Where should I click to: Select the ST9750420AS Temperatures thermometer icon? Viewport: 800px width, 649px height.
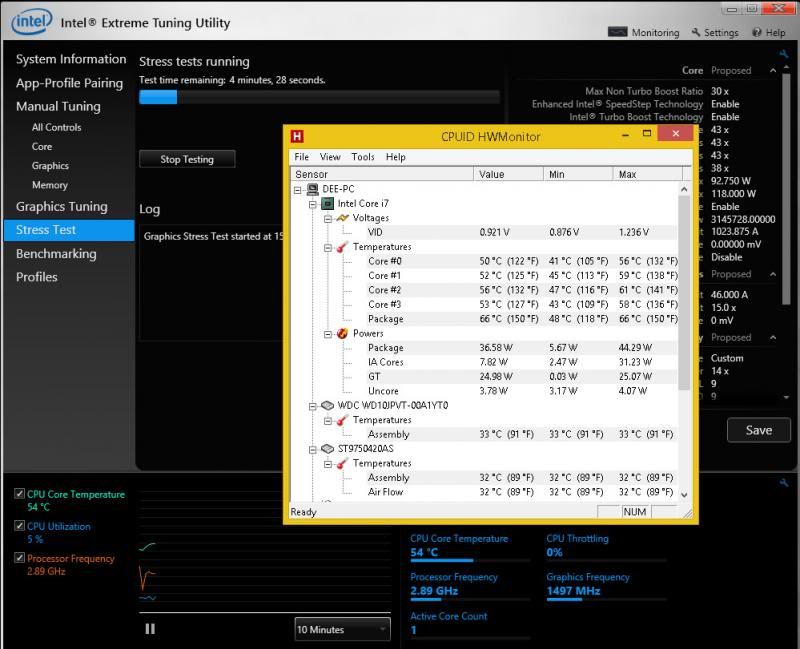342,464
